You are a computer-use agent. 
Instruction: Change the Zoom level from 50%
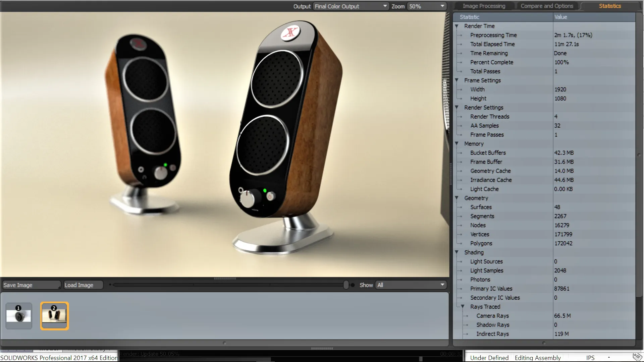tap(441, 6)
